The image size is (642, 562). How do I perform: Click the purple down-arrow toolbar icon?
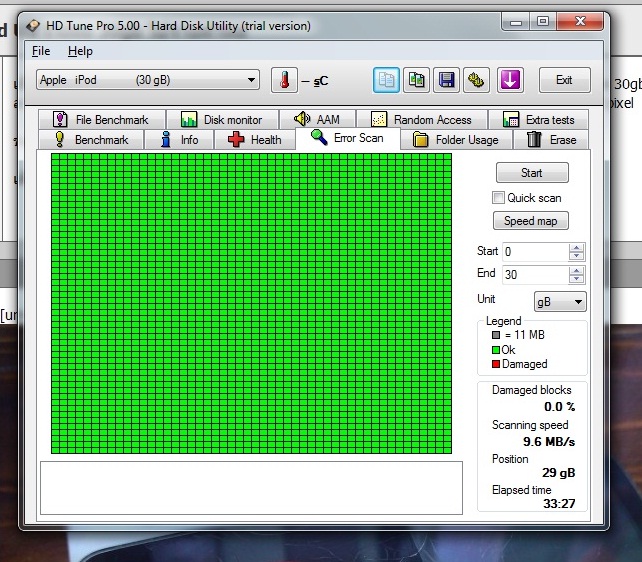pyautogui.click(x=511, y=80)
